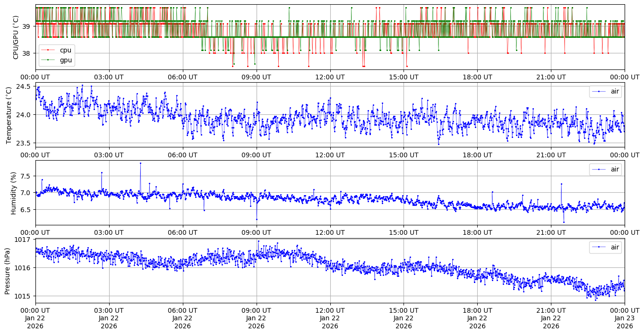
Task: Click the gpu legend entry
Action: (x=65, y=60)
